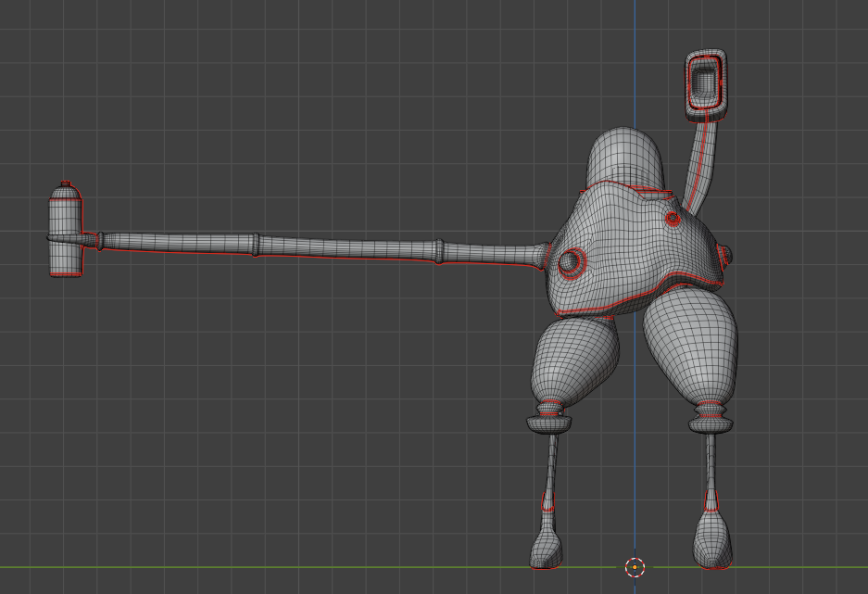Image resolution: width=868 pixels, height=594 pixels.
Task: Click the middle joint ring on the long arm
Action: point(255,245)
